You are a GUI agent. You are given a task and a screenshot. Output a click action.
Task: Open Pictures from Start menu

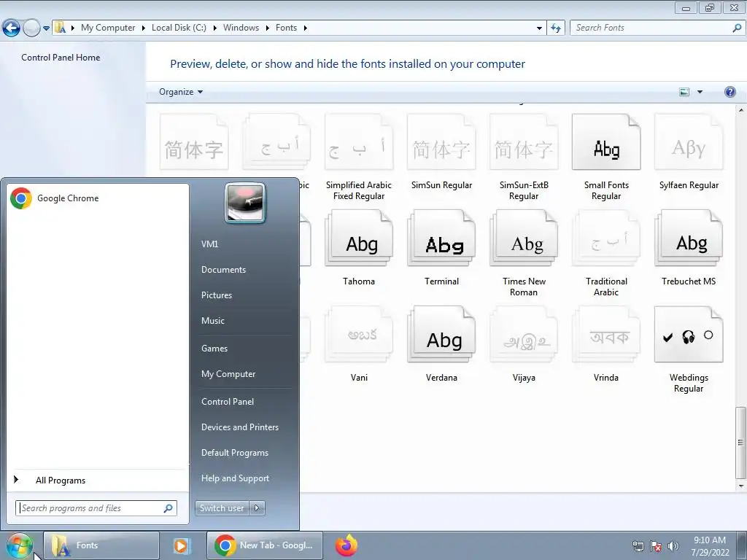click(216, 295)
